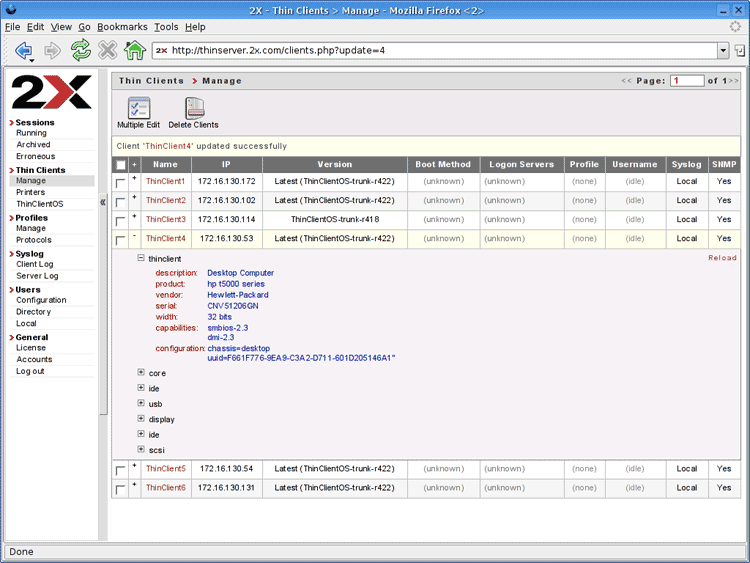
Task: Open ThinClient3 name link
Action: click(165, 220)
